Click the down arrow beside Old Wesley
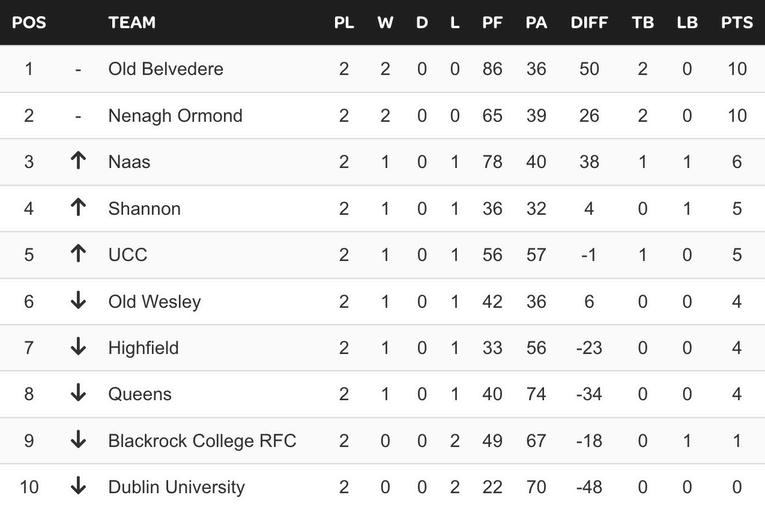This screenshot has width=765, height=510. 78,301
